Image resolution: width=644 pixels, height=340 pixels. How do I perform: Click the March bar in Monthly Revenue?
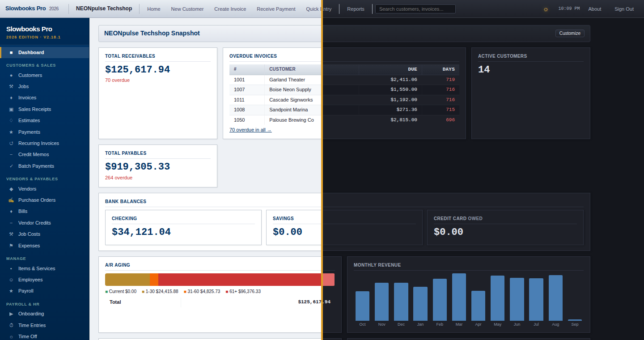[x=459, y=297]
